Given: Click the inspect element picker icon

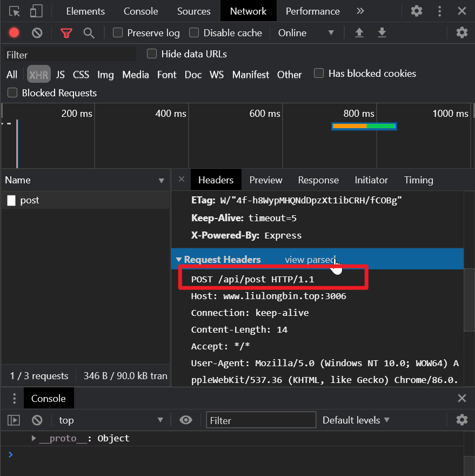Looking at the screenshot, I should [15, 11].
